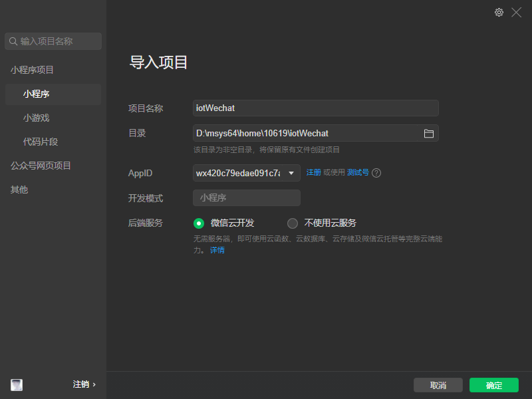Open 公众号网页项目 section
Viewport: 532px width, 399px height.
point(41,166)
